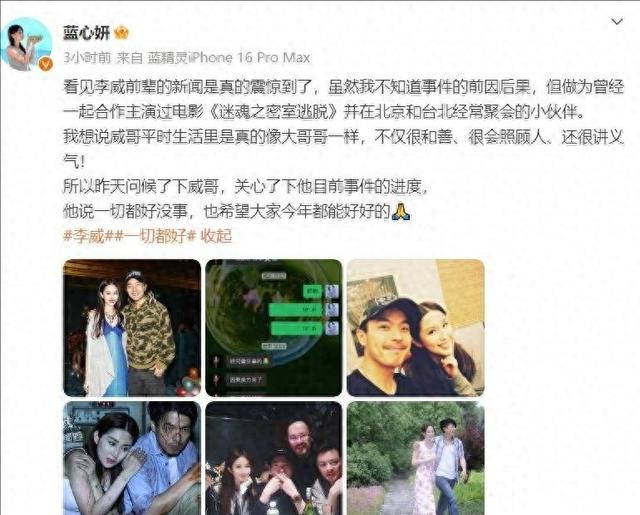Click the orange verified badge on avatar
Image resolution: width=640 pixels, height=515 pixels.
(46, 64)
